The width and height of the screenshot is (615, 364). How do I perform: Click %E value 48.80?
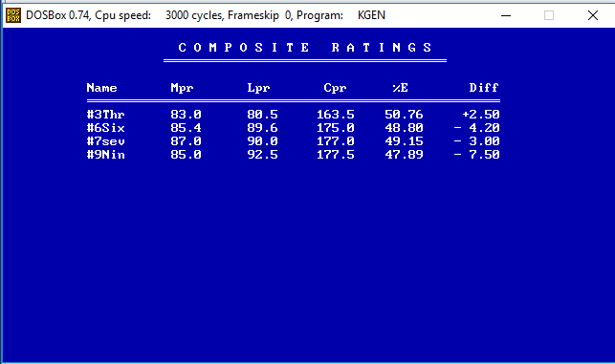pos(404,128)
